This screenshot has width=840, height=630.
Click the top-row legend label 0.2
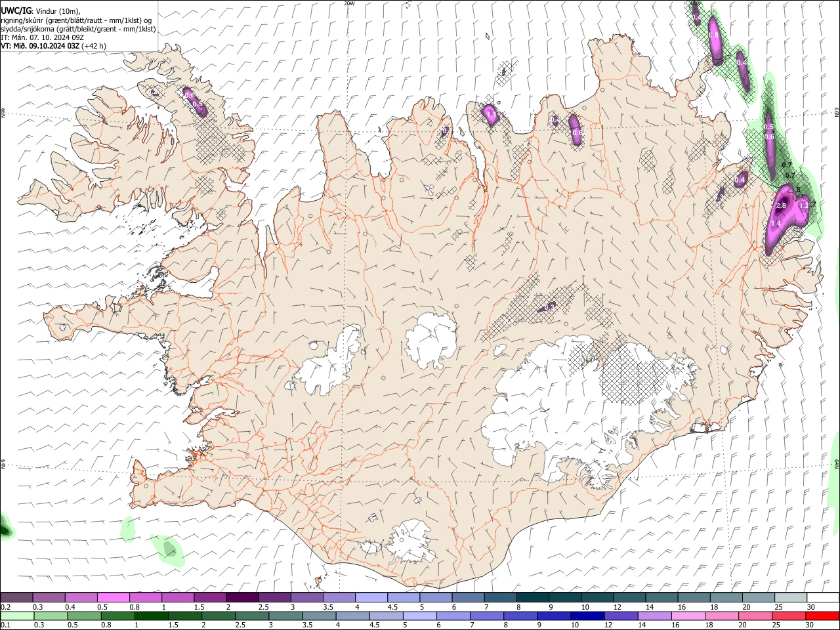(x=5, y=606)
